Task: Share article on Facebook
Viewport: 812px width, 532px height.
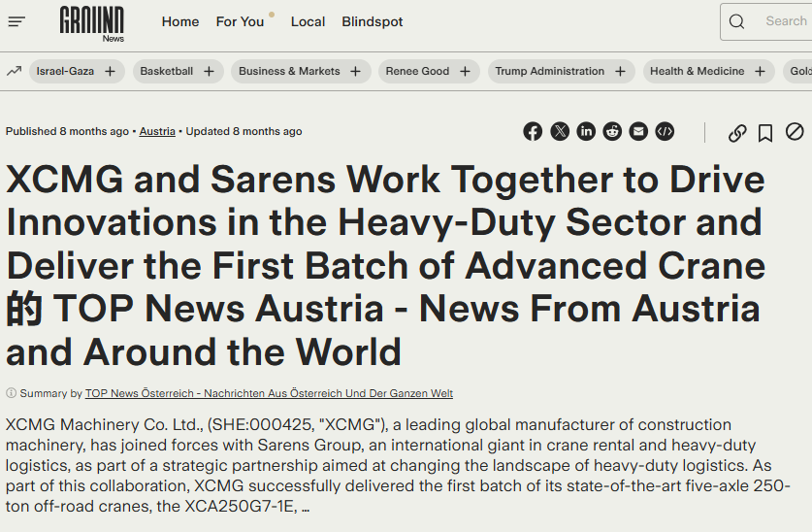Action: pyautogui.click(x=533, y=132)
